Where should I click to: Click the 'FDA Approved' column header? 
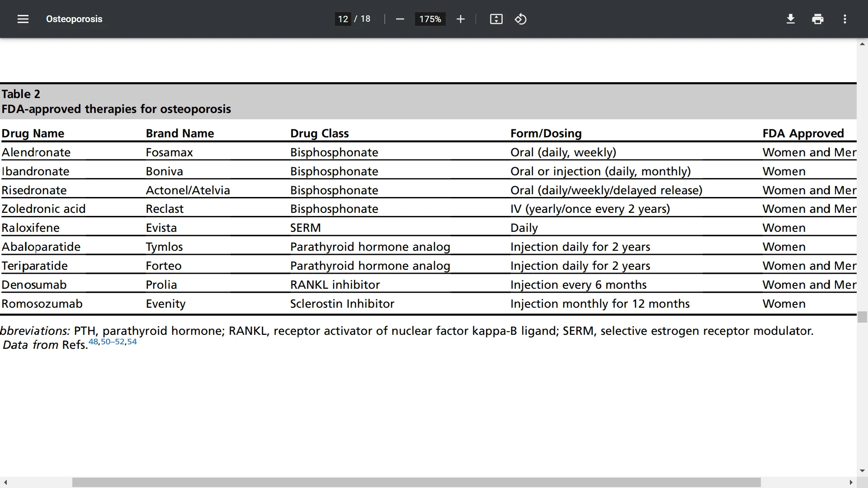pos(803,133)
